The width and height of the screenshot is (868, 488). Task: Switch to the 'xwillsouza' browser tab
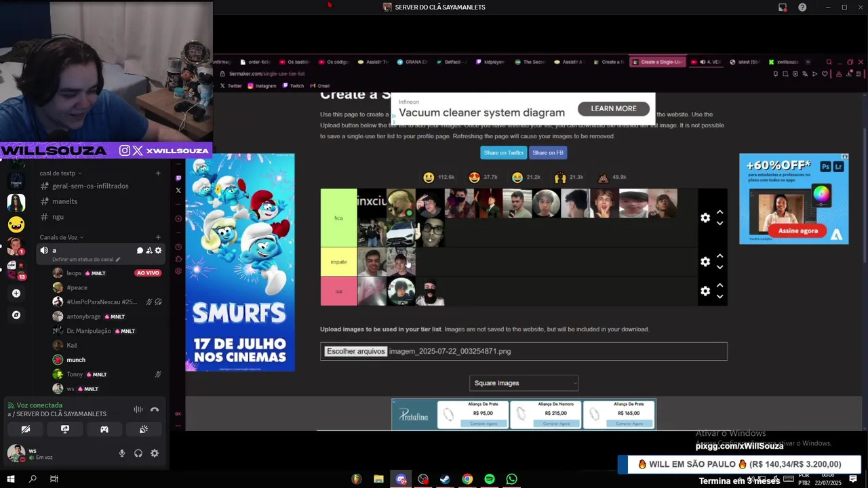click(x=784, y=62)
